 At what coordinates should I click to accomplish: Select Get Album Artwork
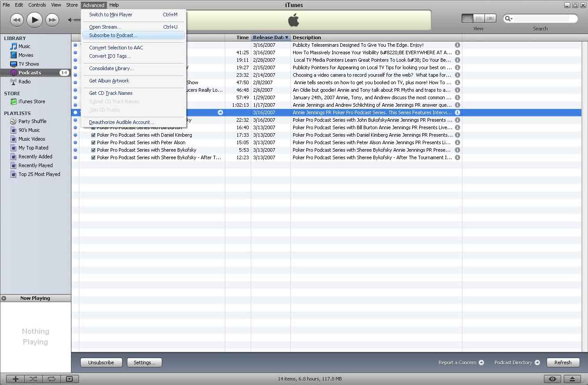(x=134, y=81)
